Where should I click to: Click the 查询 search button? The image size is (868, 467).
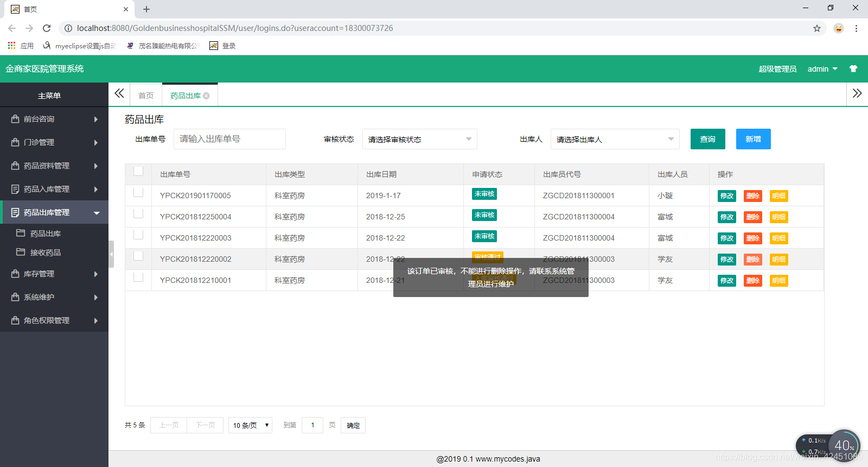point(708,139)
